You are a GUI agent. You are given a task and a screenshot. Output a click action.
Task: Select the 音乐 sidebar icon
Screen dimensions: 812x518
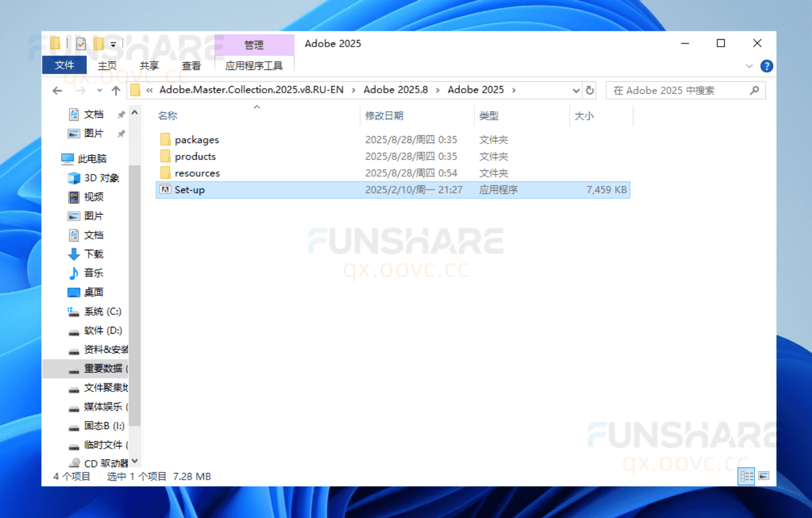[x=74, y=273]
